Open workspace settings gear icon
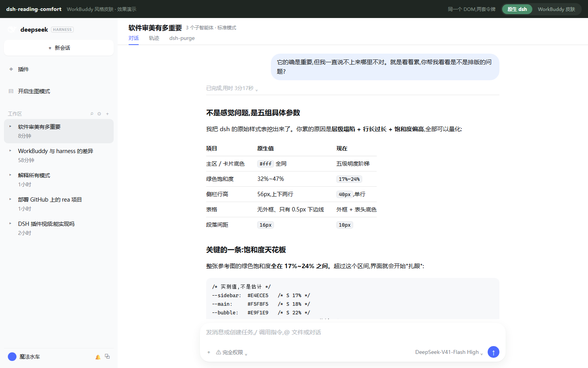The image size is (588, 368). [x=99, y=114]
